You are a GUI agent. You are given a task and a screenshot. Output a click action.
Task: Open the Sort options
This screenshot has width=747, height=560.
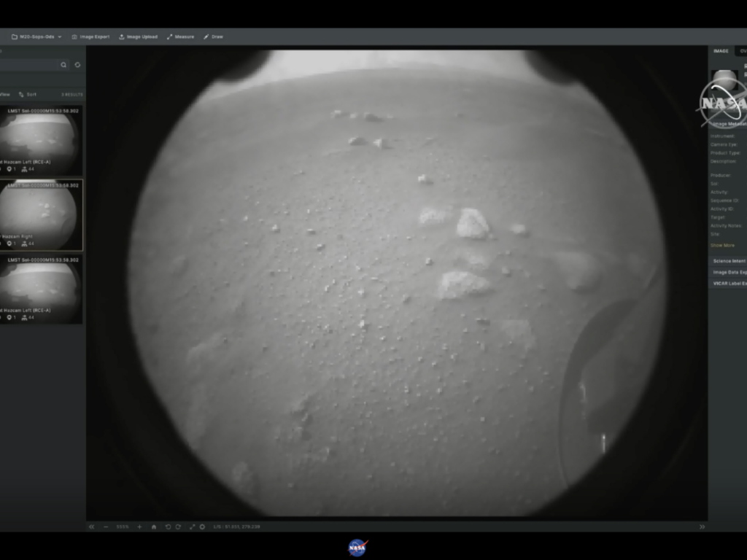(28, 94)
